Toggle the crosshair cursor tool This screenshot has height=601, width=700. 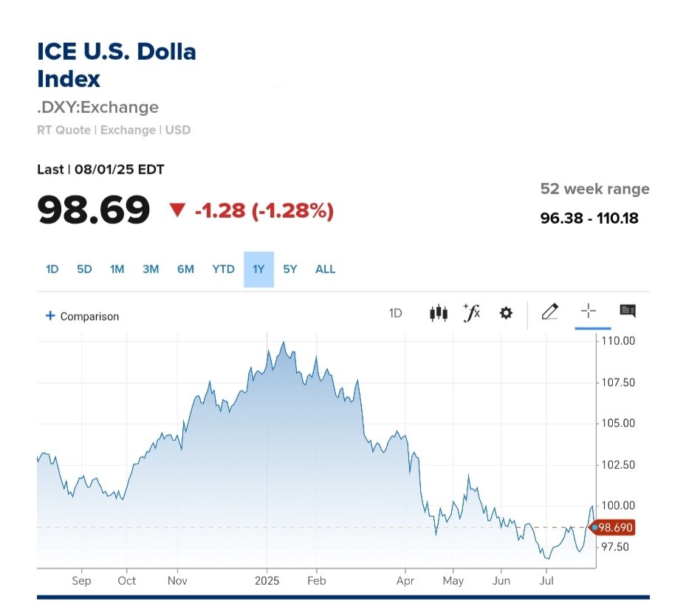click(589, 312)
